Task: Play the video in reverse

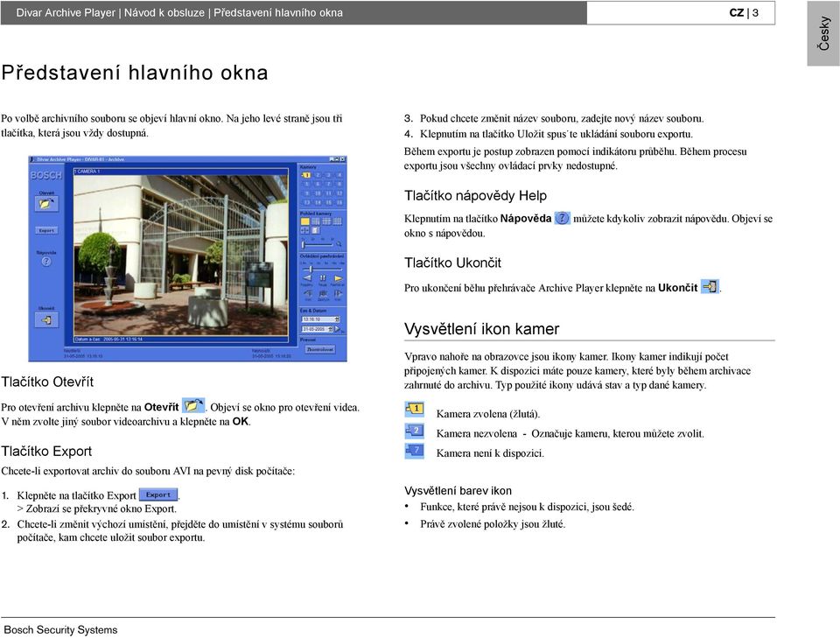Action: 307,278
